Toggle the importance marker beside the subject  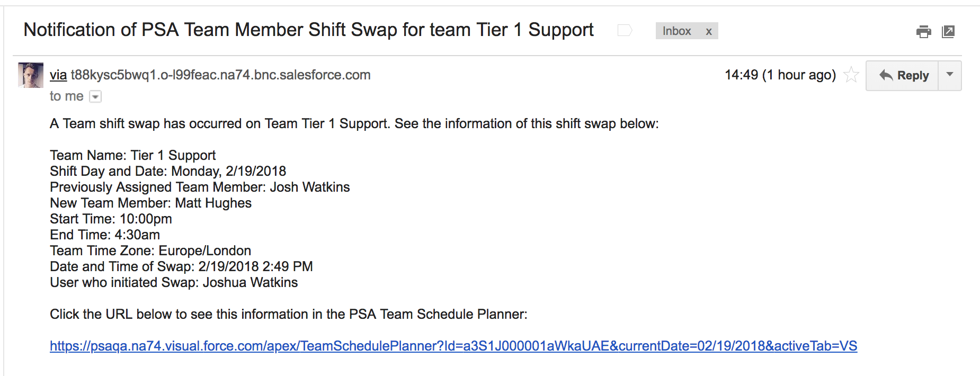[625, 31]
